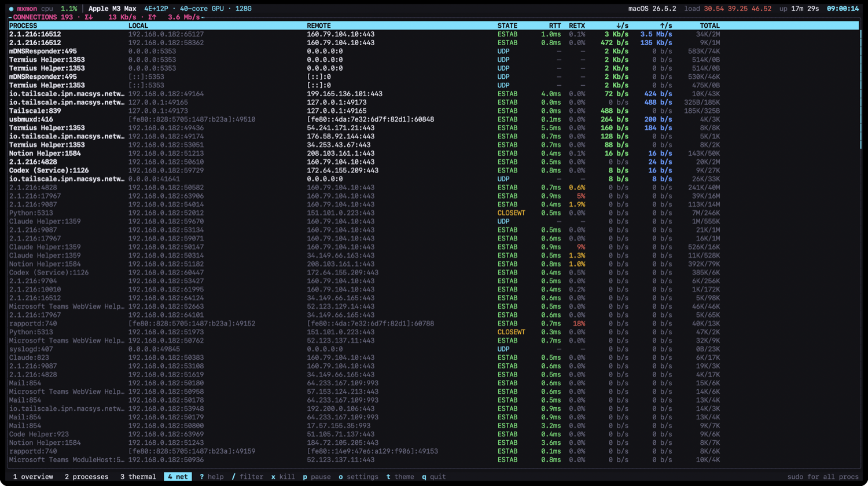868x486 pixels.
Task: Click local address 192.168.0.182:58362
Action: tap(166, 43)
